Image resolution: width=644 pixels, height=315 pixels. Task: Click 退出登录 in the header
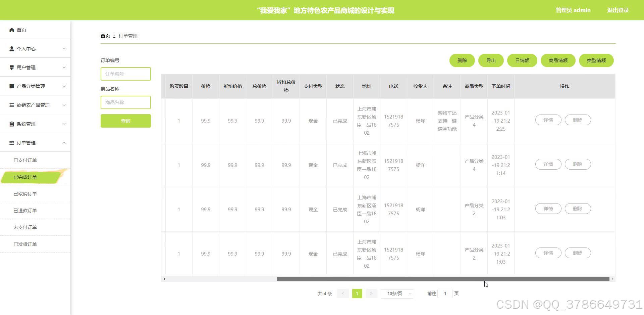point(618,10)
